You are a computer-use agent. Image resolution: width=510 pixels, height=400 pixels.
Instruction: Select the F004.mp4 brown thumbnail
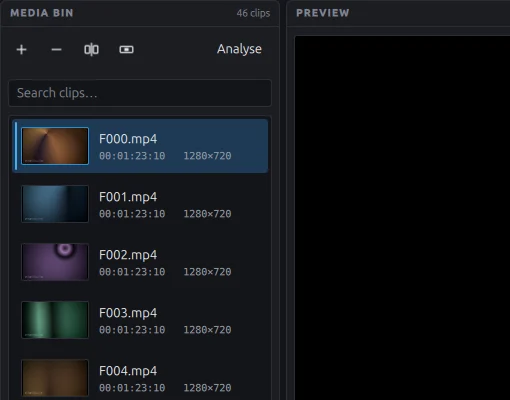55,378
